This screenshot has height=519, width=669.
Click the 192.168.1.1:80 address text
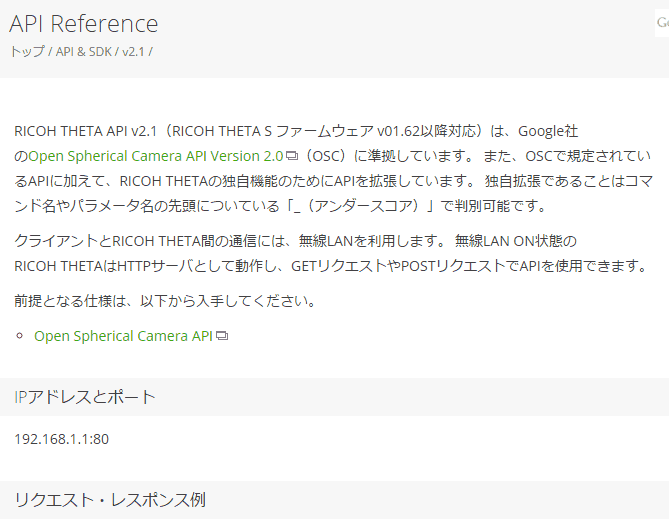tap(61, 439)
